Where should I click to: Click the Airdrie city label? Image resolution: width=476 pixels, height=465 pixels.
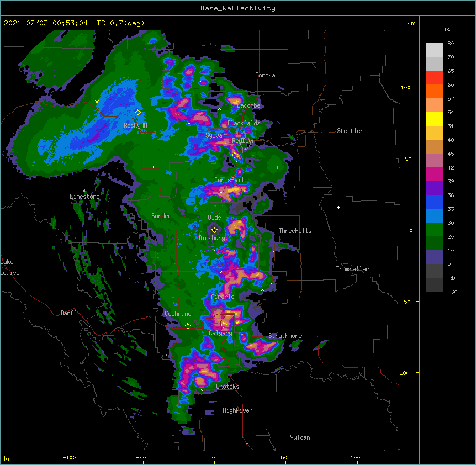[x=223, y=297]
